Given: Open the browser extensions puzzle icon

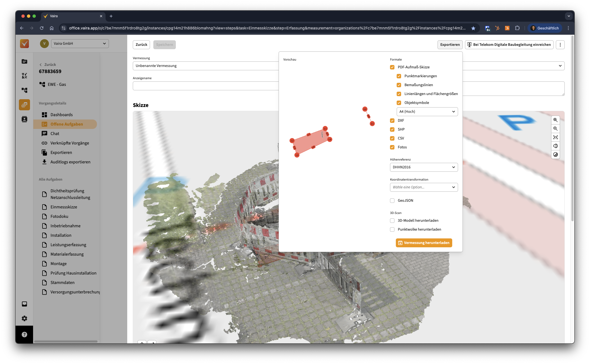Looking at the screenshot, I should [x=517, y=28].
